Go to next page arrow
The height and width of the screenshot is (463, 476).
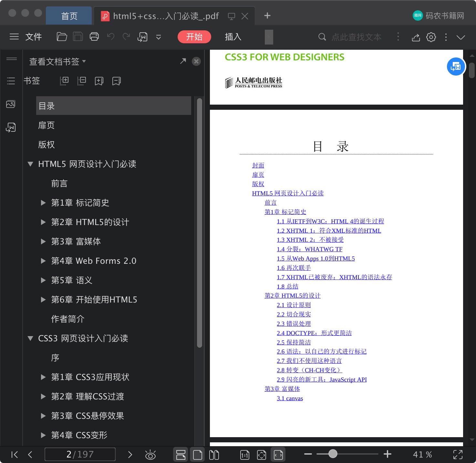(x=130, y=455)
